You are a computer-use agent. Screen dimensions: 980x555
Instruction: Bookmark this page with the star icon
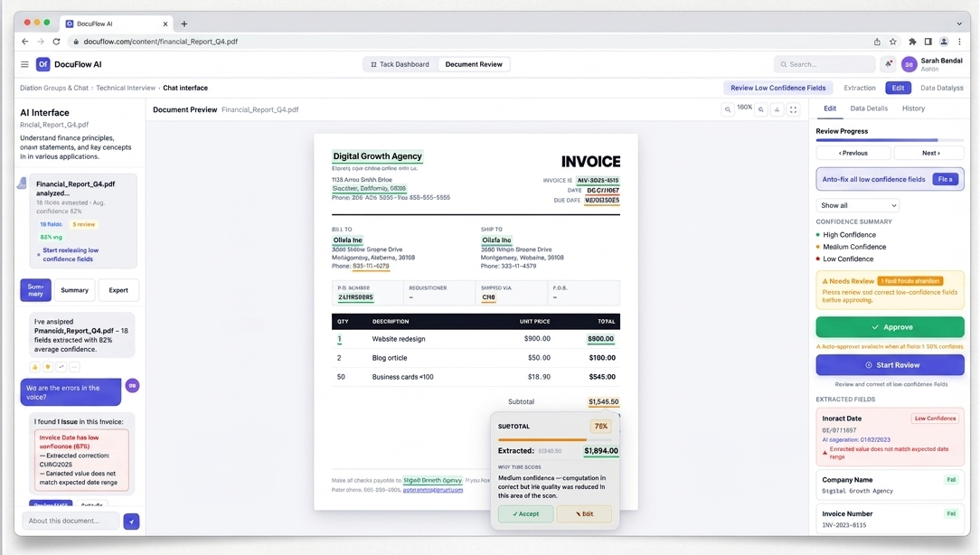point(893,42)
